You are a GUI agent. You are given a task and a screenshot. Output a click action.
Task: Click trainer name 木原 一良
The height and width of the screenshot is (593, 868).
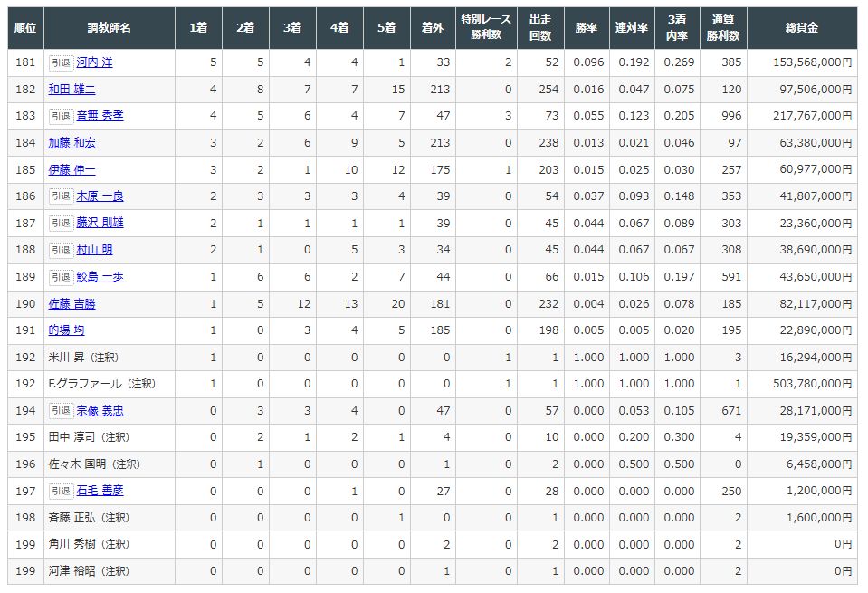pyautogui.click(x=100, y=196)
